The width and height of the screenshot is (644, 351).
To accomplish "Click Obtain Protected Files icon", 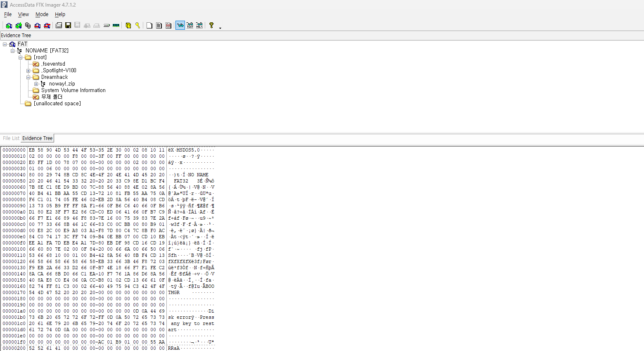I will (128, 26).
